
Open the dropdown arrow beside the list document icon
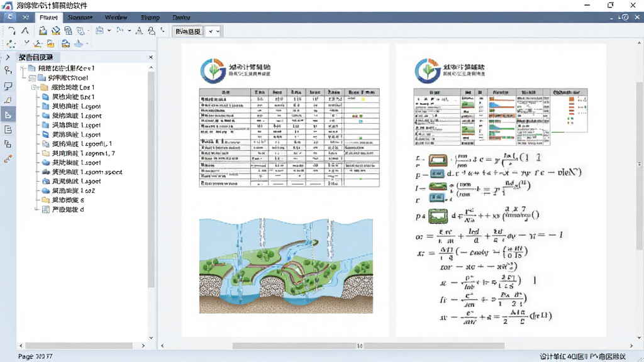coord(109,31)
